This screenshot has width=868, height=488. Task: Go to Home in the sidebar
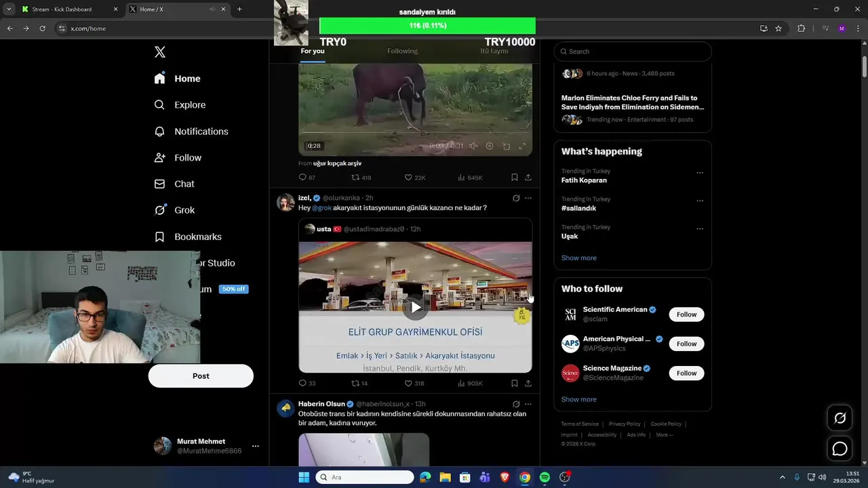(177, 79)
